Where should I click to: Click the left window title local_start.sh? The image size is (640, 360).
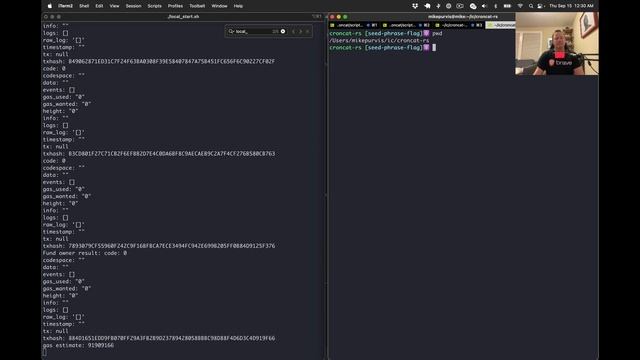pos(183,17)
